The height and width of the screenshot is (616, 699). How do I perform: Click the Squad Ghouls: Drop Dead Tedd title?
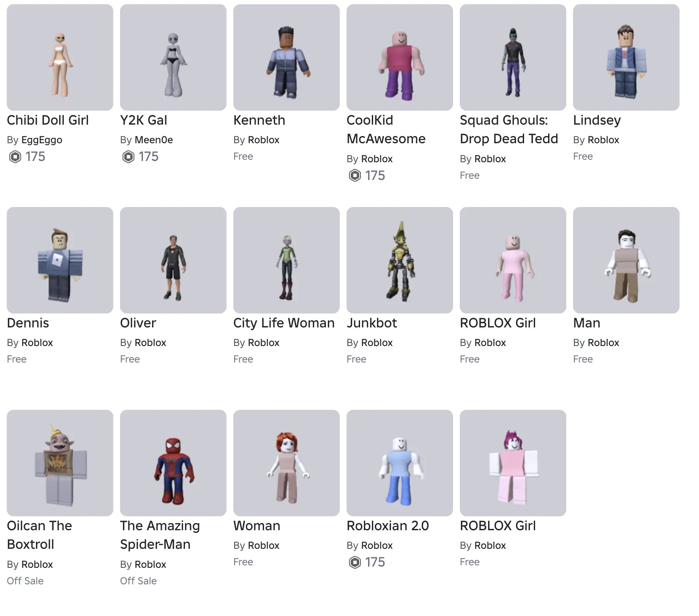pyautogui.click(x=509, y=130)
